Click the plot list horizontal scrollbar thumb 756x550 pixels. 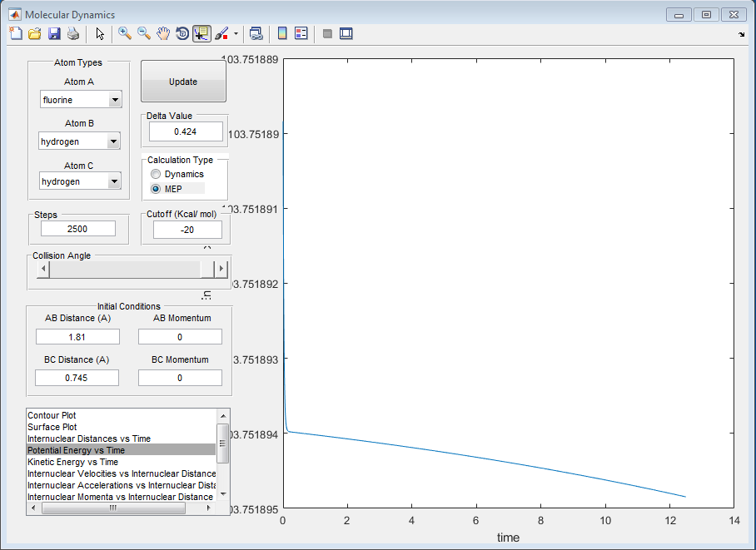113,508
